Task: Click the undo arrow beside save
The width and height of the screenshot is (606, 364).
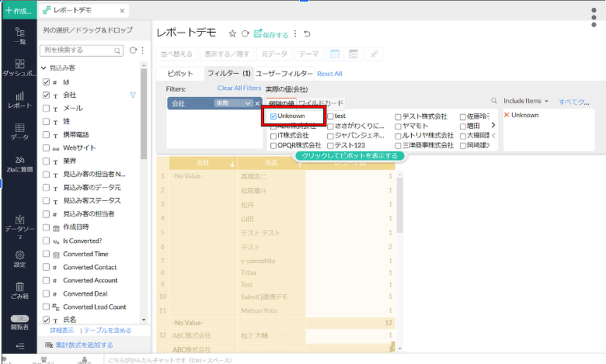Action: (x=307, y=34)
